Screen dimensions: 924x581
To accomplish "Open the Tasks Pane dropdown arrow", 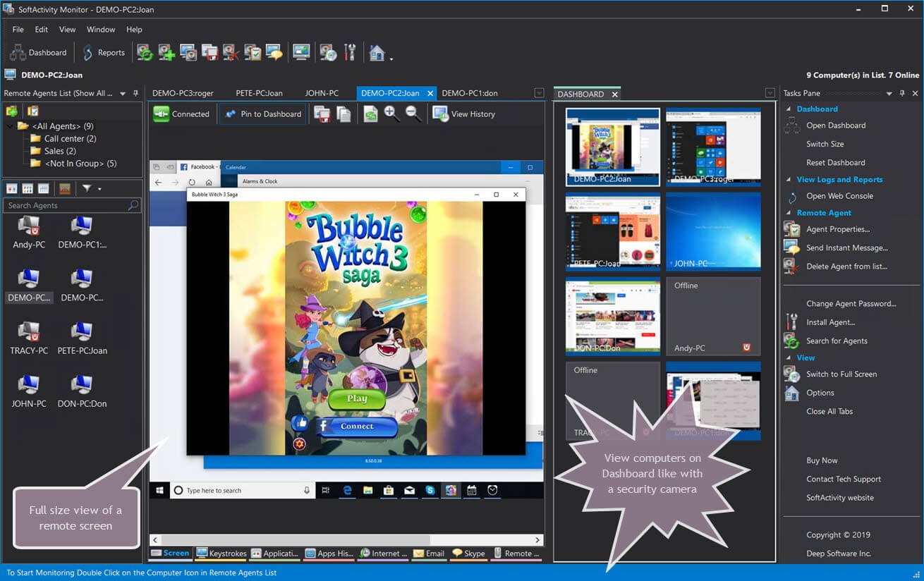I will pyautogui.click(x=889, y=93).
